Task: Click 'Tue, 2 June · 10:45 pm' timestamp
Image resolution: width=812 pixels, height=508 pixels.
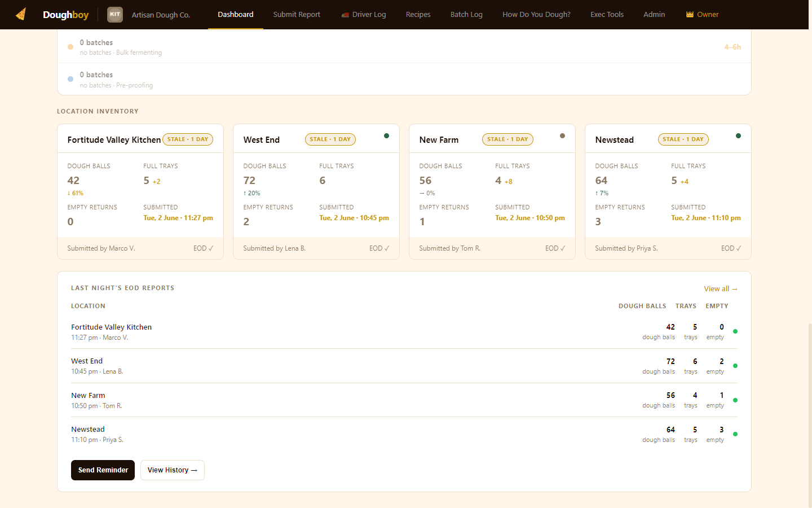Action: (x=354, y=218)
